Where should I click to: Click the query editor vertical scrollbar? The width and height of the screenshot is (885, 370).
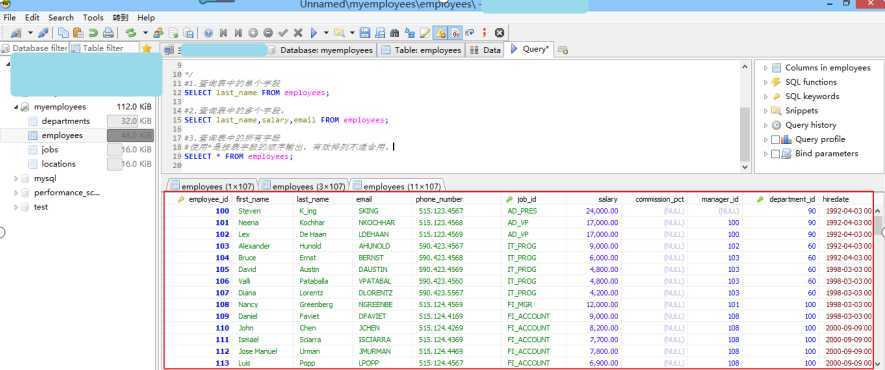pyautogui.click(x=745, y=117)
